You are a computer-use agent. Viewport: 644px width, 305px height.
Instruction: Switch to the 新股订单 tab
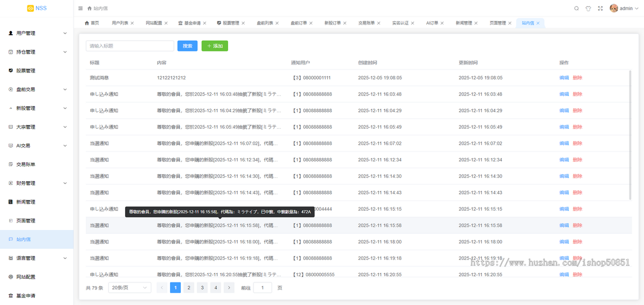tap(332, 23)
